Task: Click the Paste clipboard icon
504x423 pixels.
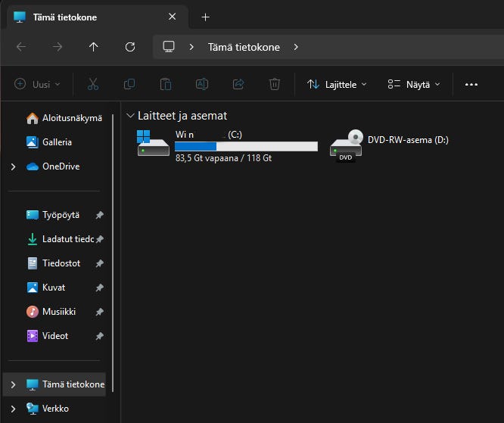Action: (x=166, y=84)
